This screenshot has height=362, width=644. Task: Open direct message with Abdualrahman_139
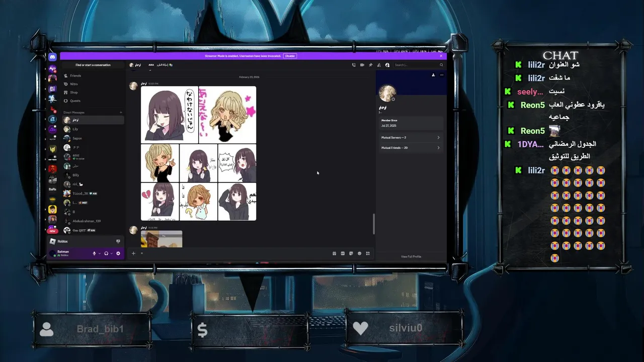(93, 221)
